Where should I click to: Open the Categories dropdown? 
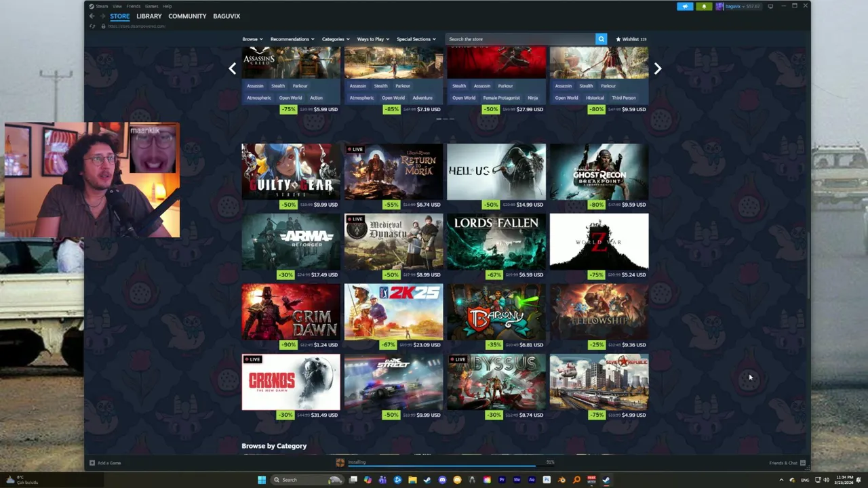pos(335,39)
